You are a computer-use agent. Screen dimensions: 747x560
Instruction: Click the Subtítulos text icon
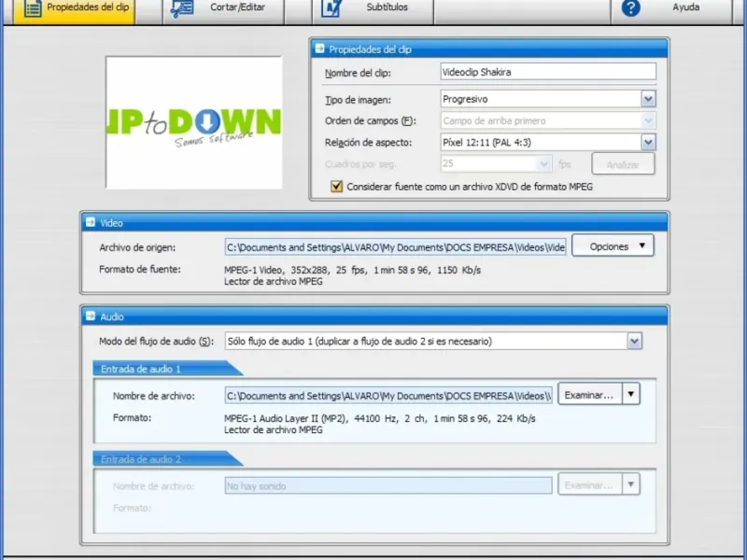(x=331, y=8)
